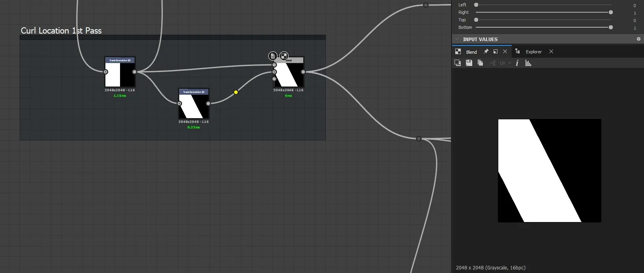
Task: Switch to the Explorer tab
Action: pyautogui.click(x=533, y=52)
